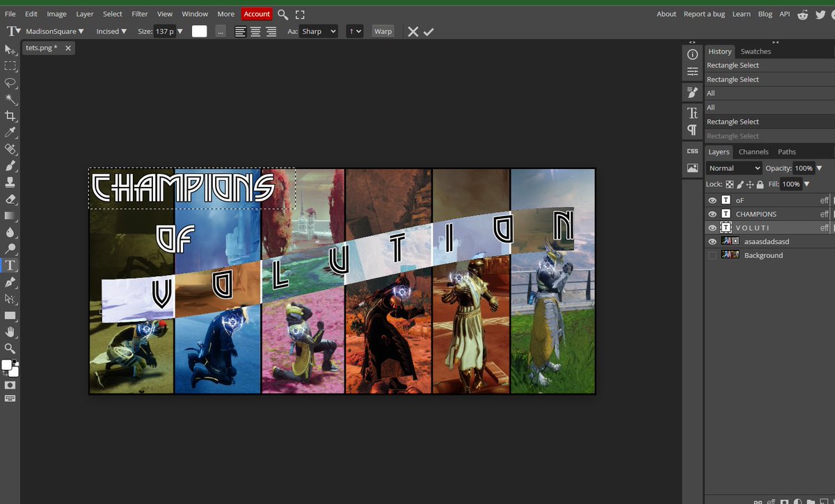Hide the V O L U T I layer
The height and width of the screenshot is (504, 835).
pos(712,228)
